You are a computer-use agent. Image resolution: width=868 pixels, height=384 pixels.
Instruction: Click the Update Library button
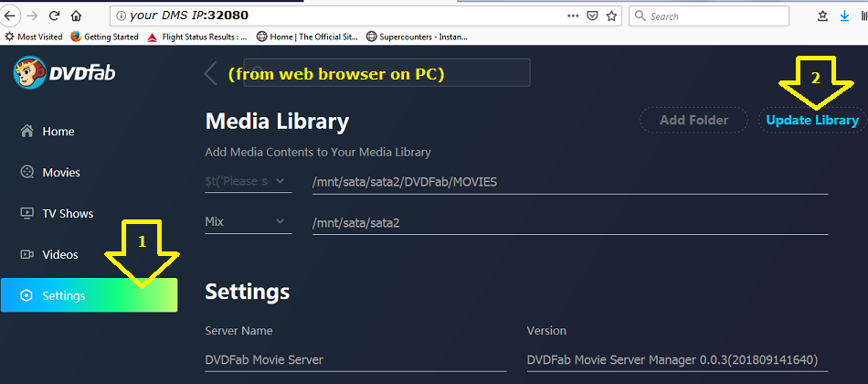811,120
